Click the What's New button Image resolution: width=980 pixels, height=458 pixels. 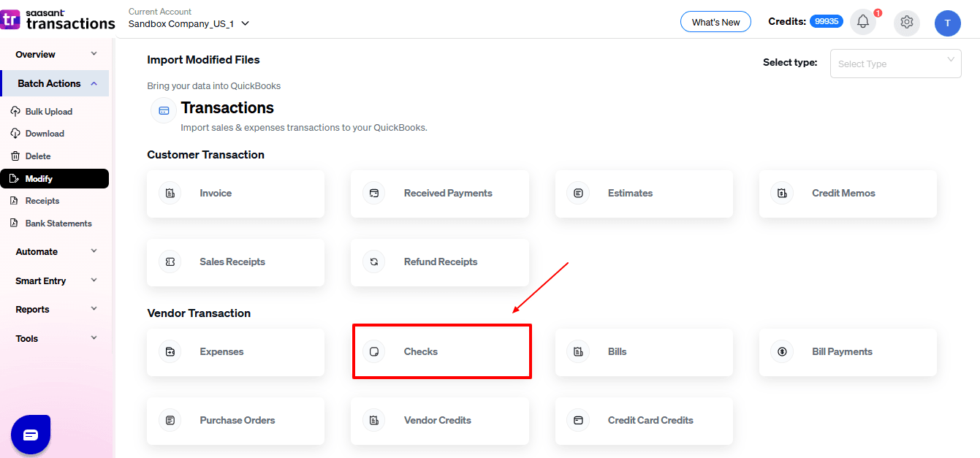click(715, 22)
